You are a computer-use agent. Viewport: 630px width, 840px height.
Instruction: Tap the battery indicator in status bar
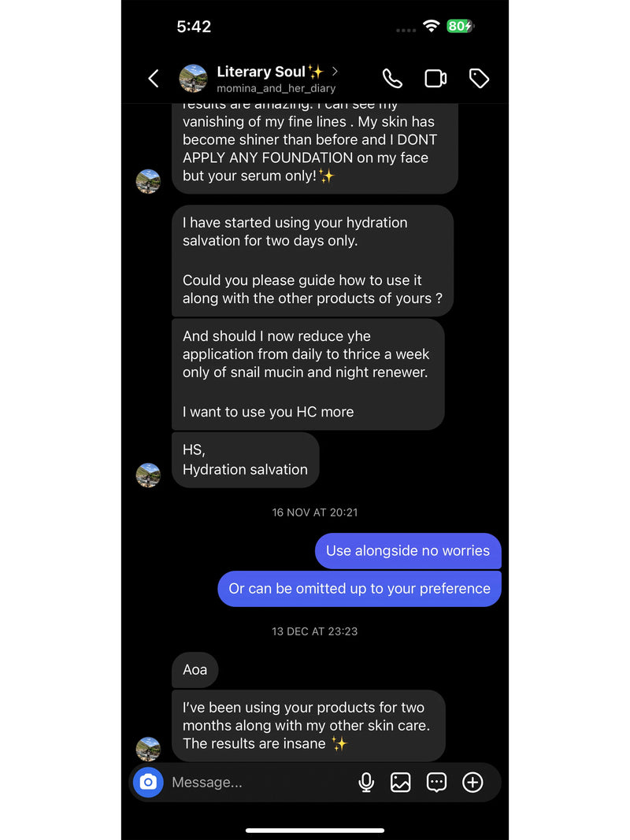pyautogui.click(x=459, y=26)
